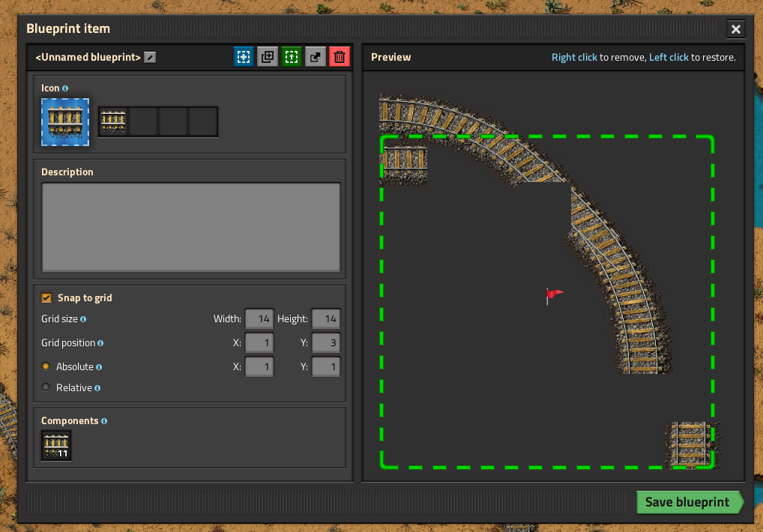Click the straight rail at preview bottom-right
This screenshot has height=532, width=763.
pyautogui.click(x=691, y=444)
